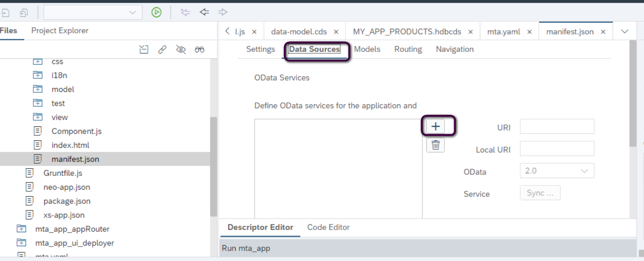The image size is (644, 261).
Task: Open the run configuration dropdown
Action: tap(93, 12)
